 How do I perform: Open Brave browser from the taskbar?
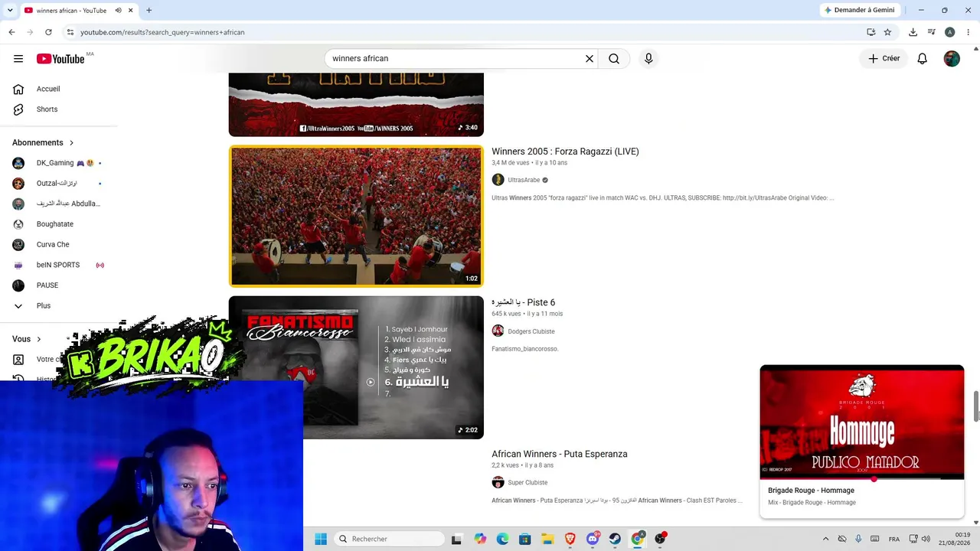(x=570, y=539)
